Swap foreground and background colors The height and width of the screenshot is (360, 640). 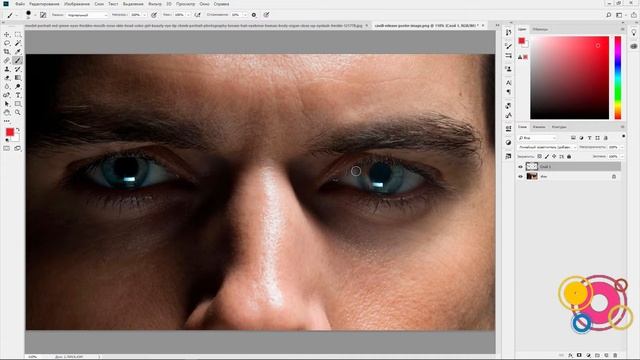point(18,130)
